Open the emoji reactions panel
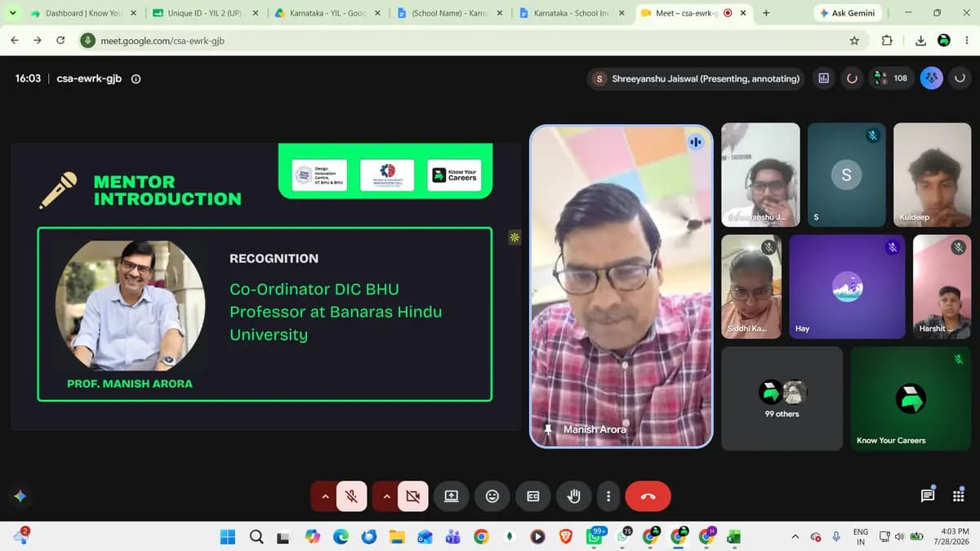 click(492, 495)
